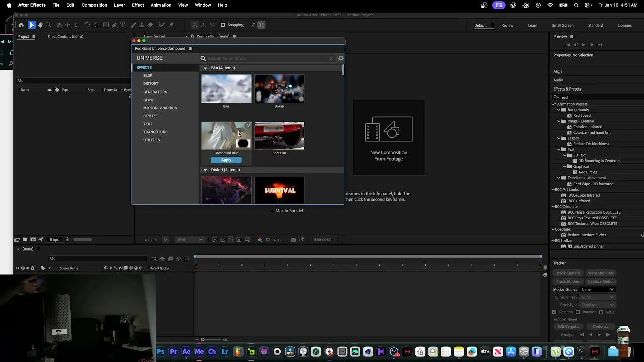Select uni.Ordered Dither effect

pos(588,246)
